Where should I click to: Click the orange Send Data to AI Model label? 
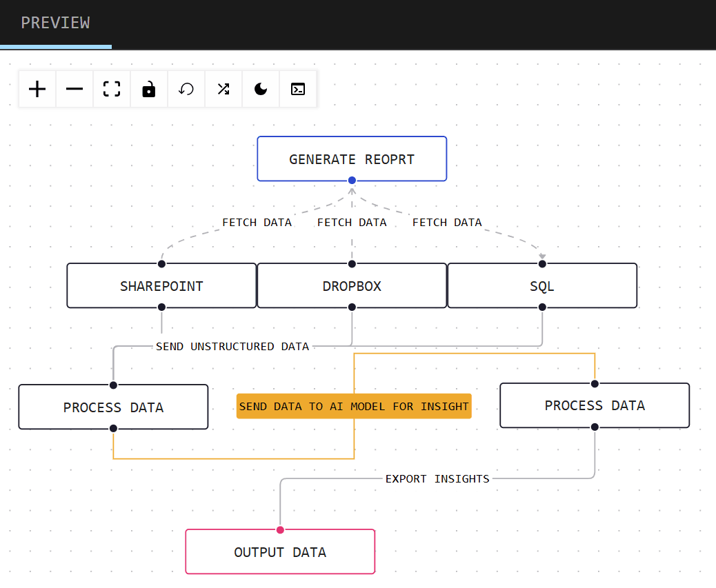click(354, 406)
